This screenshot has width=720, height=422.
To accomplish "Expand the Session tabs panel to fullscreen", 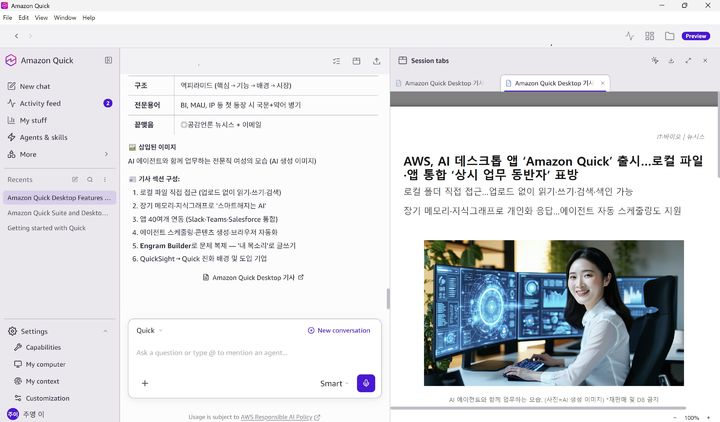I will 688,60.
